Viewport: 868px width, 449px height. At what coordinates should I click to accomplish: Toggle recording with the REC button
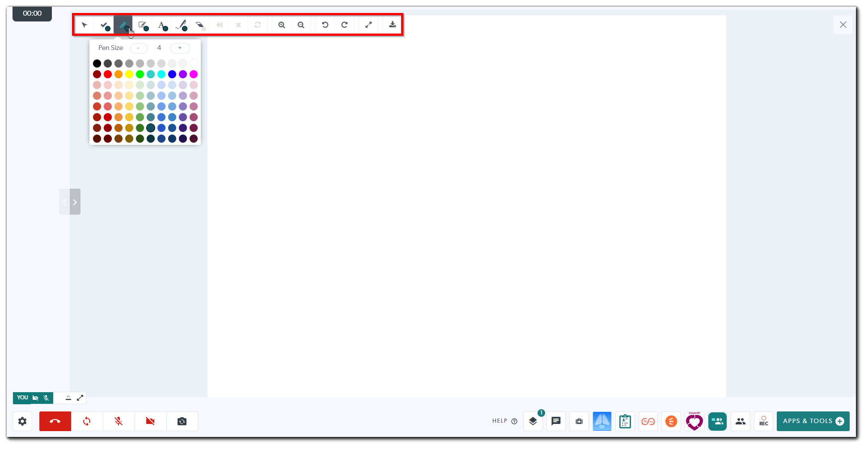[763, 421]
